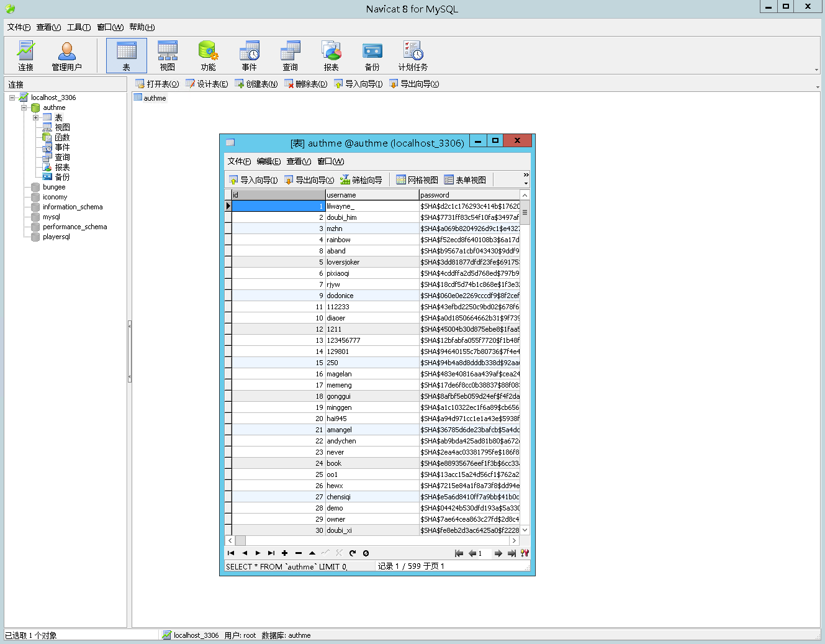Image resolution: width=825 pixels, height=644 pixels.
Task: Open 计划任务 (Scheduled Tasks) toolbar icon
Action: 413,56
